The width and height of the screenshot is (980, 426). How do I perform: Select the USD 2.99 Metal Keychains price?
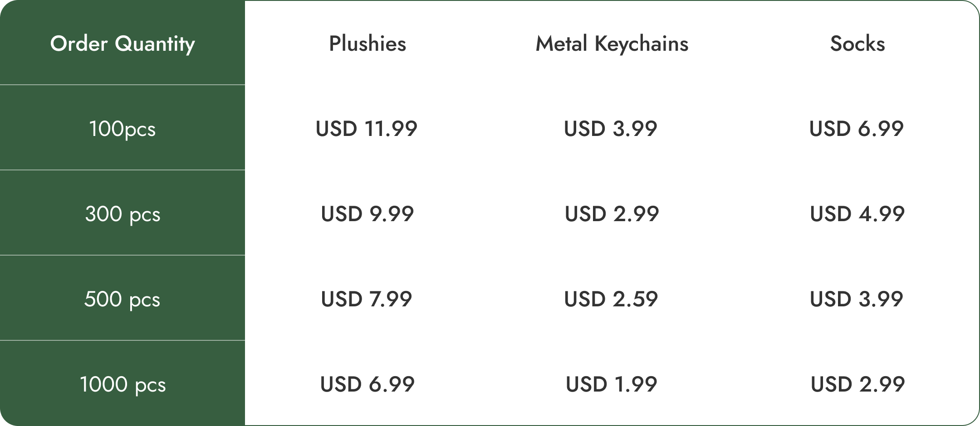pyautogui.click(x=612, y=214)
